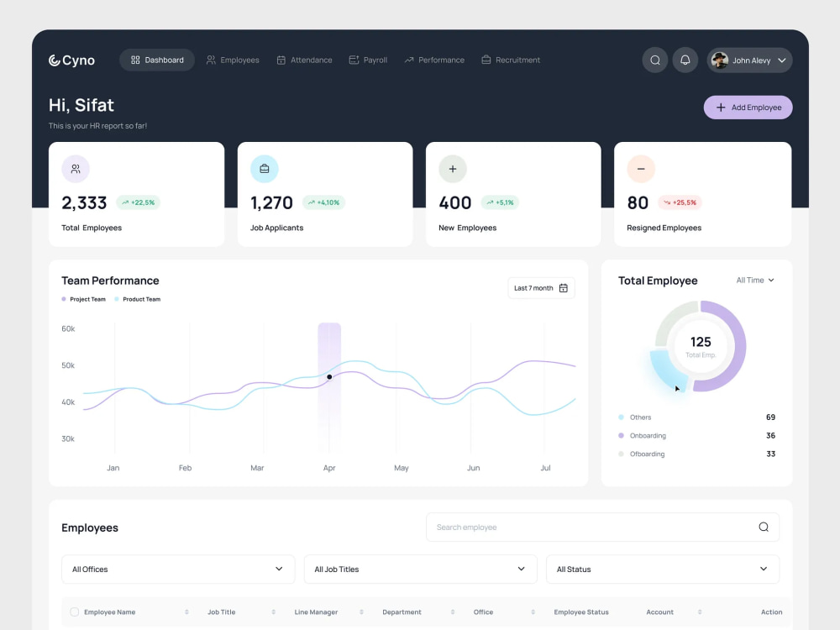The height and width of the screenshot is (630, 840).
Task: Open the search icon in the top bar
Action: click(655, 60)
